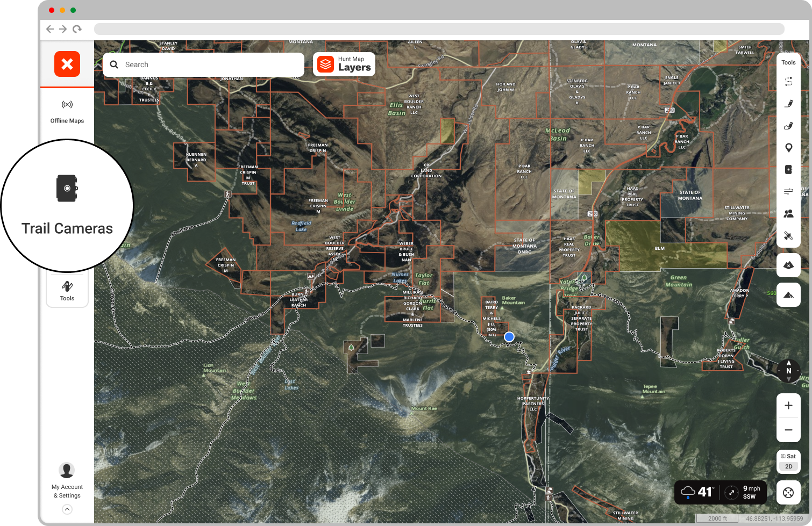Click the McLeod Basin label

click(x=558, y=134)
